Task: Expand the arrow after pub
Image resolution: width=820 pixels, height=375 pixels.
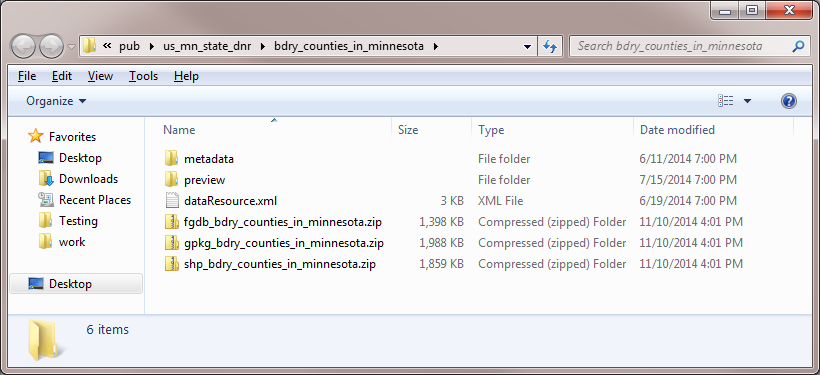Action: [x=152, y=46]
